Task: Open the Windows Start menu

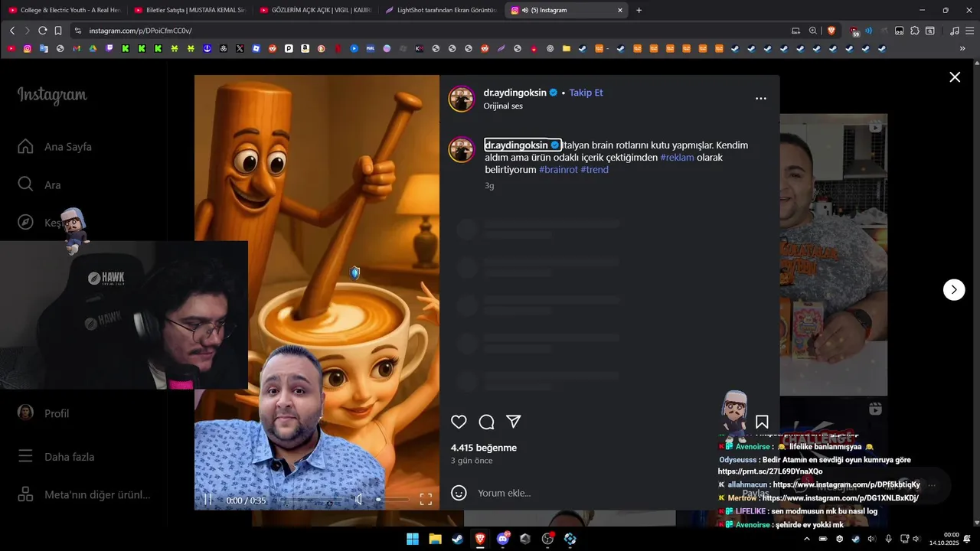Action: tap(413, 539)
